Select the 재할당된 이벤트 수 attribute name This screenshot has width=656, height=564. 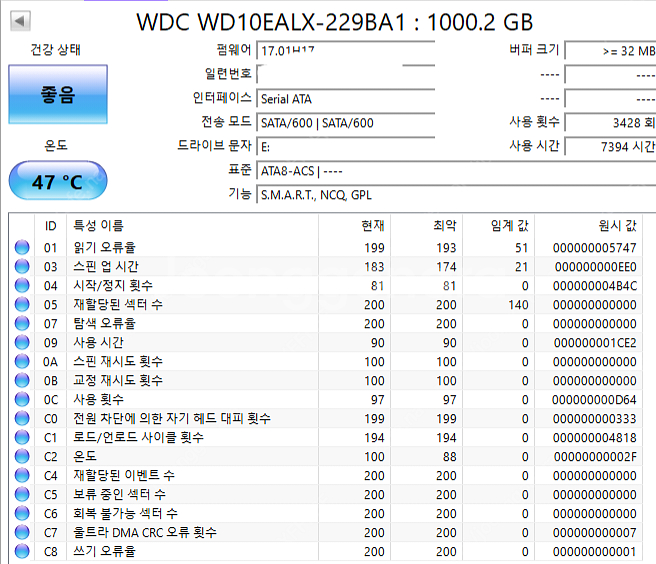tap(124, 475)
